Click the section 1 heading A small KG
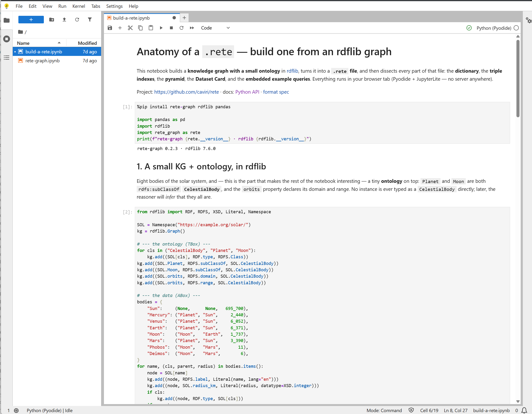 tap(201, 167)
